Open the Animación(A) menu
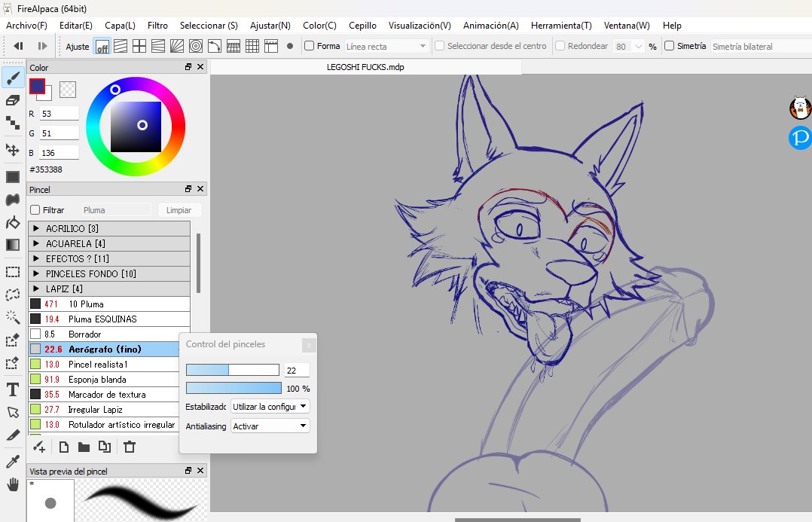 click(x=491, y=26)
